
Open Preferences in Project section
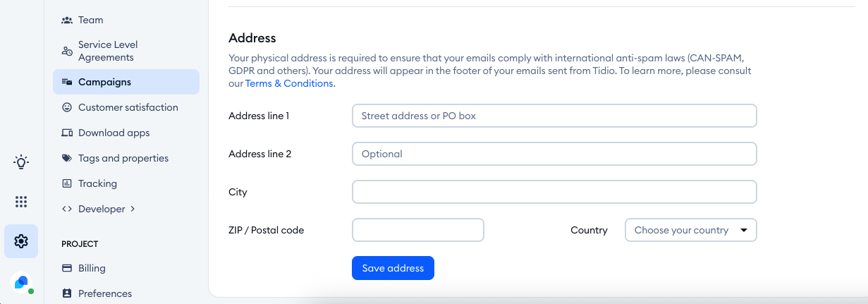click(104, 293)
